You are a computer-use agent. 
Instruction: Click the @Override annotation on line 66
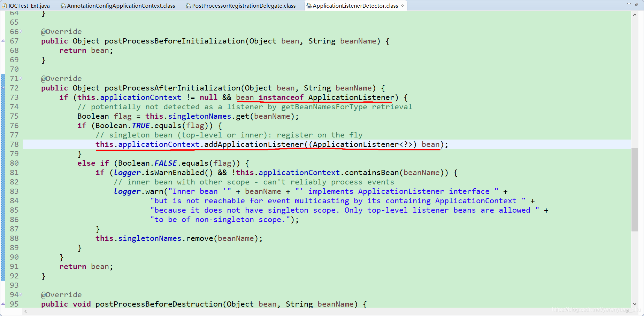[x=61, y=32]
